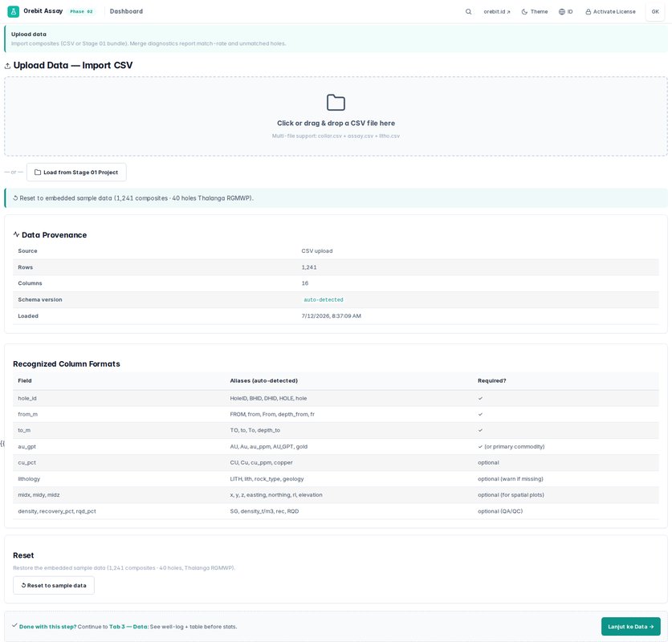Screen dimensions: 672x642
Task: Load from Stage 01 Project button
Action: coord(76,173)
